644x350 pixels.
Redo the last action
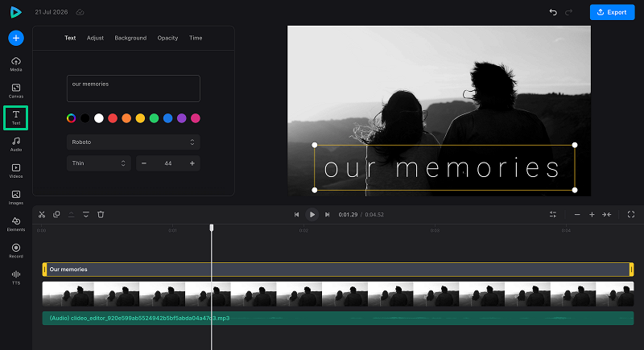(569, 12)
